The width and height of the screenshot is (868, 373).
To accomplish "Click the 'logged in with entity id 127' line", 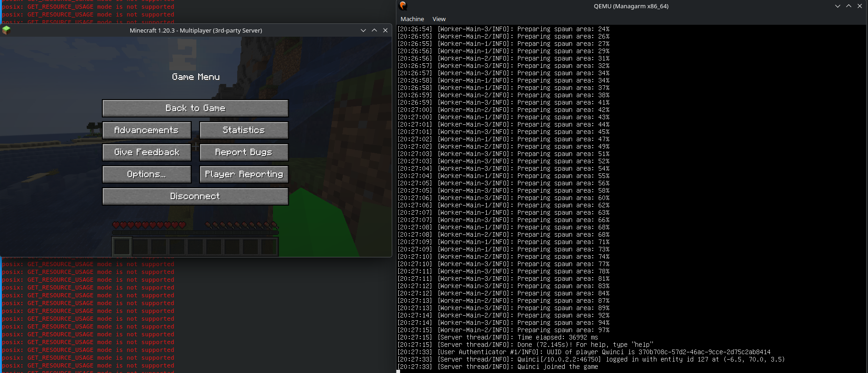I will (591, 359).
